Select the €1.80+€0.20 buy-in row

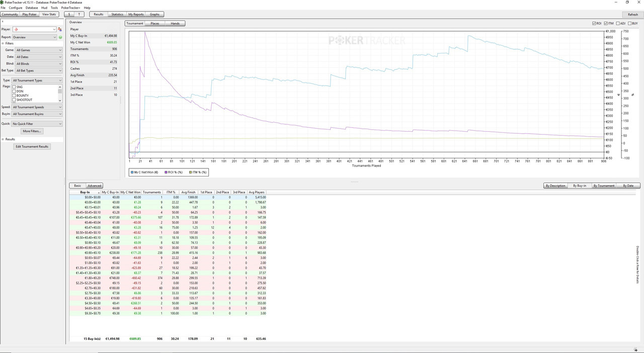pos(168,278)
